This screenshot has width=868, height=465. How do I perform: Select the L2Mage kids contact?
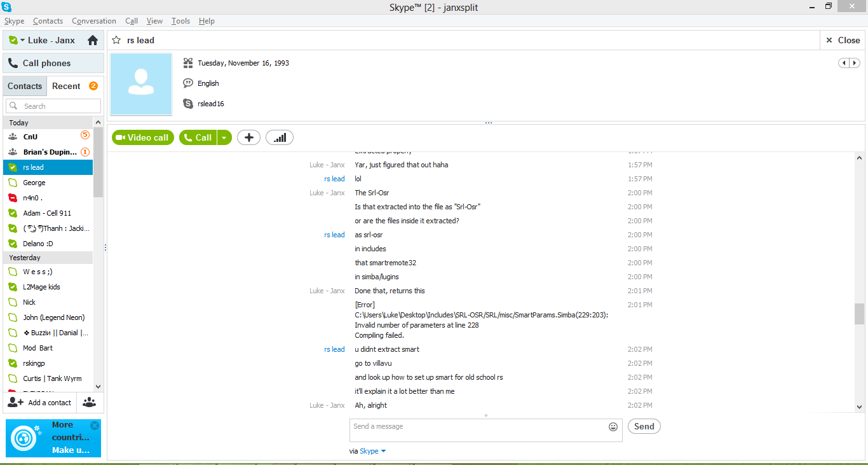point(48,287)
